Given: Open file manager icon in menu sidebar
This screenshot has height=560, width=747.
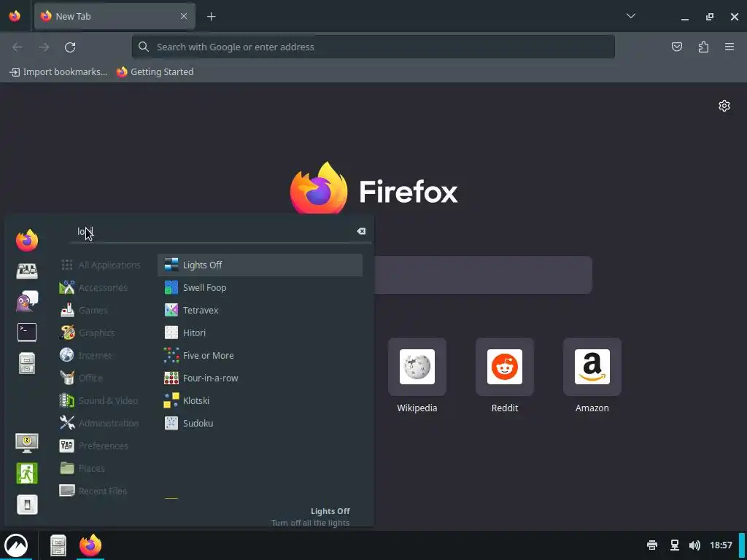Looking at the screenshot, I should pyautogui.click(x=27, y=363).
